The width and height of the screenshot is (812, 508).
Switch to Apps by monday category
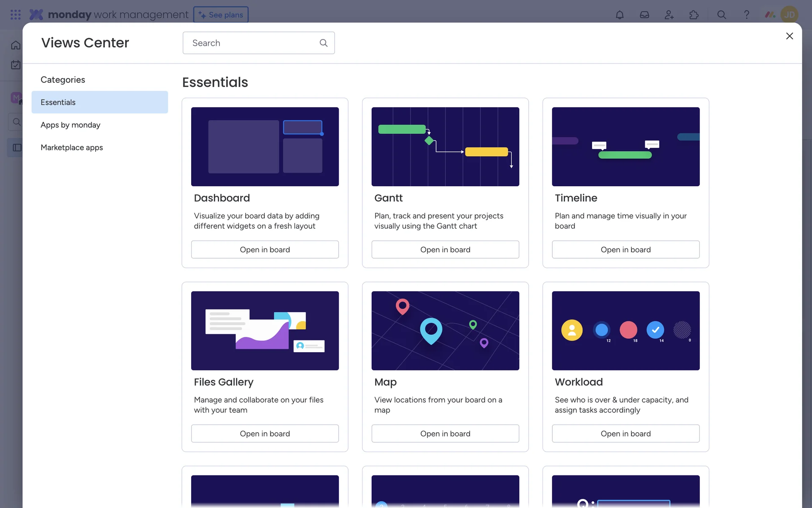point(71,125)
